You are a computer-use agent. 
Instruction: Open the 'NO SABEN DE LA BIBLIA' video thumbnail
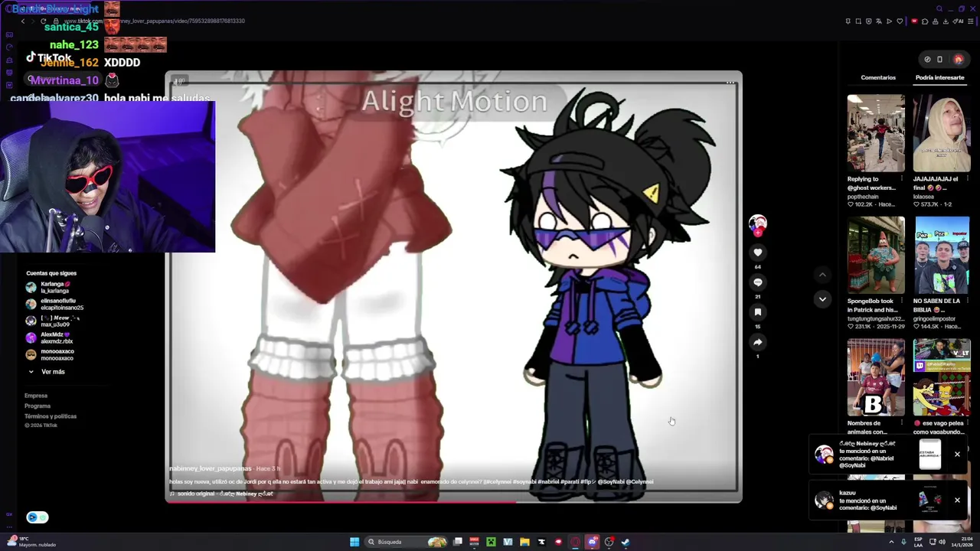942,255
